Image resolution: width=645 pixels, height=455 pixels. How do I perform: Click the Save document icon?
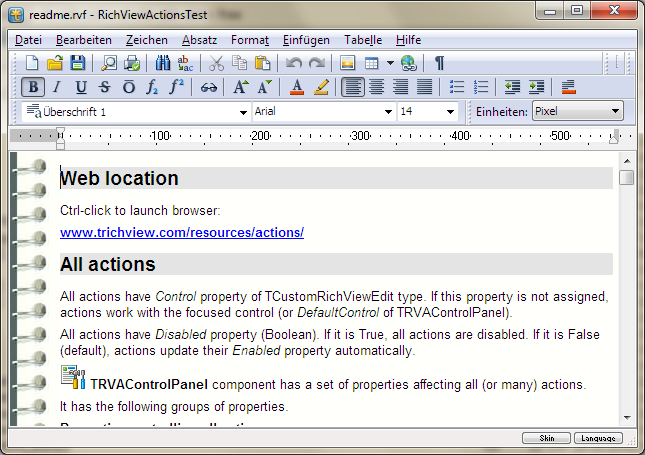(x=78, y=63)
